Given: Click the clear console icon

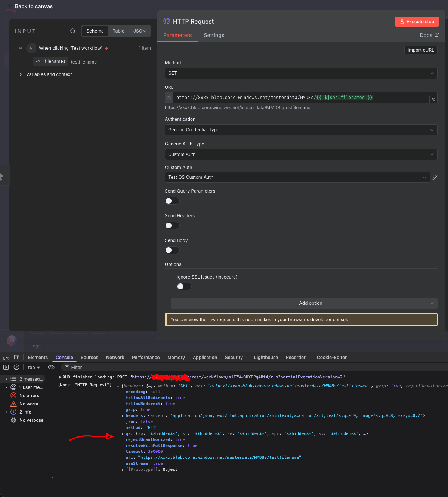Looking at the screenshot, I should point(16,367).
